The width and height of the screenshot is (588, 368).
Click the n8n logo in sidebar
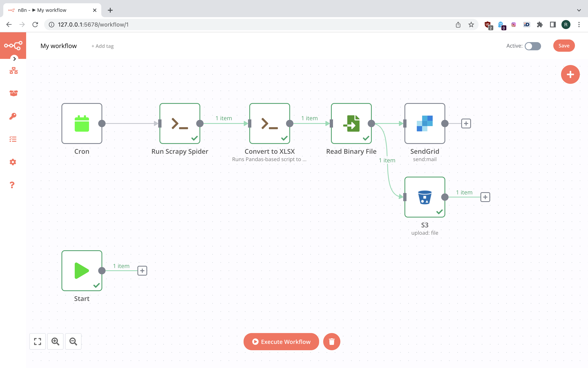tap(13, 46)
